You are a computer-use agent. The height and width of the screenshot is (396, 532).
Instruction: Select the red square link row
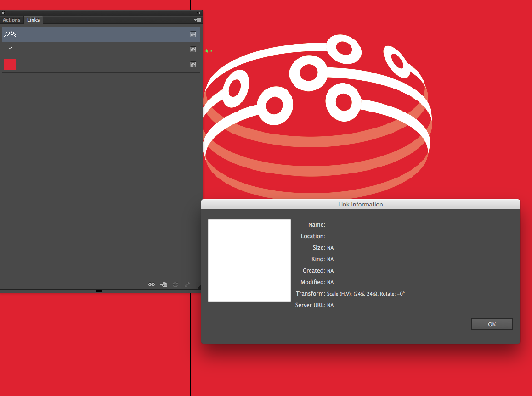coord(101,65)
